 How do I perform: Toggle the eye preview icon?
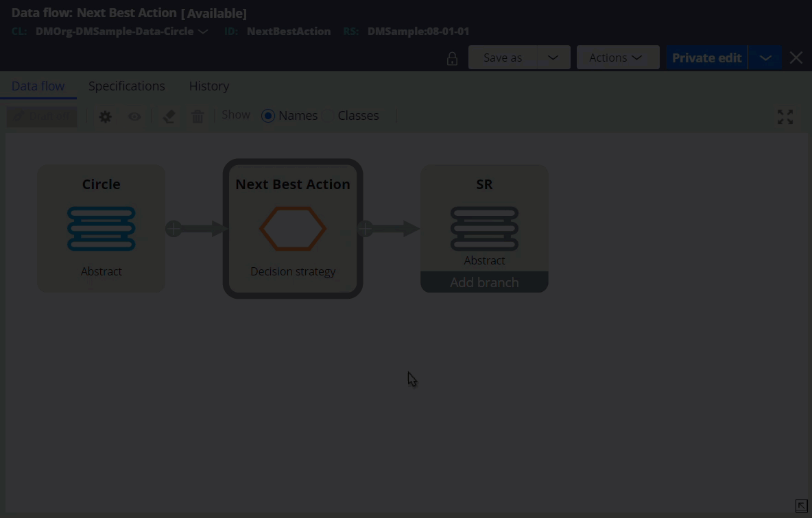pos(134,116)
